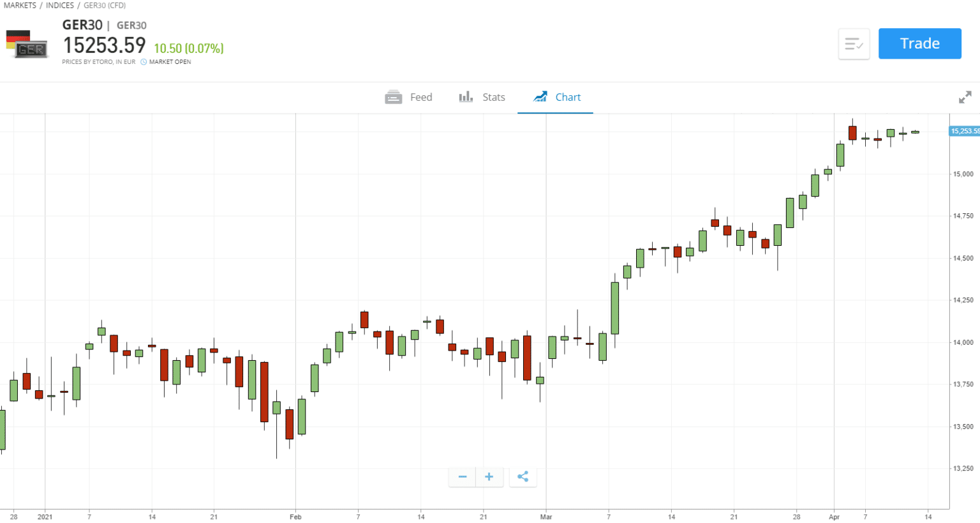Click the 10.50 (0.07%) change value
Image resolution: width=980 pixels, height=523 pixels.
point(189,49)
